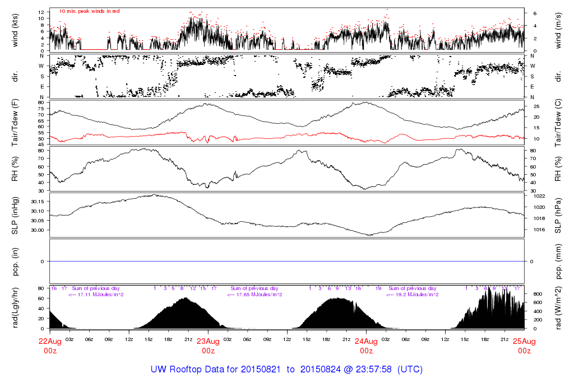Image resolution: width=574 pixels, height=392 pixels.
Task: Click the '10 min. peak winds in red' legend
Action: tap(89, 11)
